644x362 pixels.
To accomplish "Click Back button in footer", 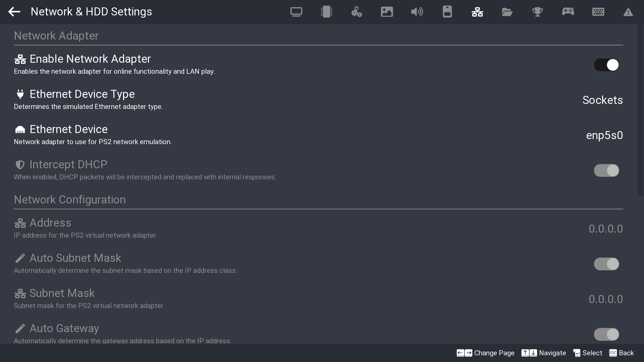I will pyautogui.click(x=622, y=353).
